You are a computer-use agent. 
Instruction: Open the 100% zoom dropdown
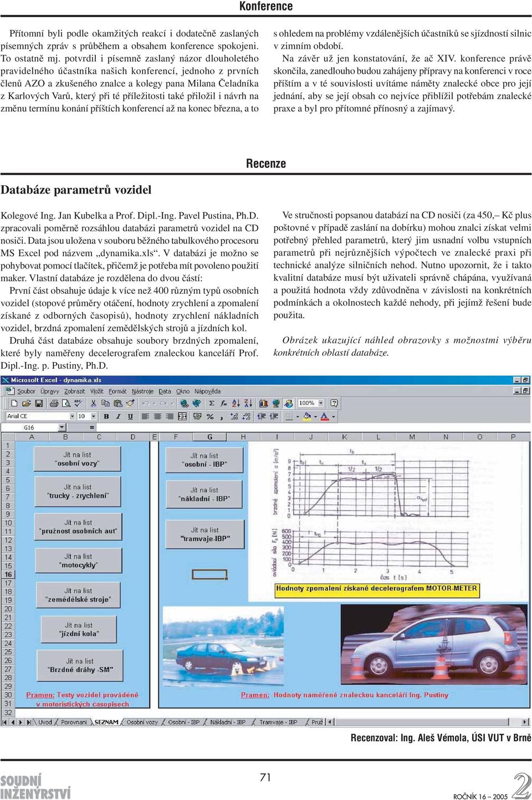pyautogui.click(x=321, y=403)
